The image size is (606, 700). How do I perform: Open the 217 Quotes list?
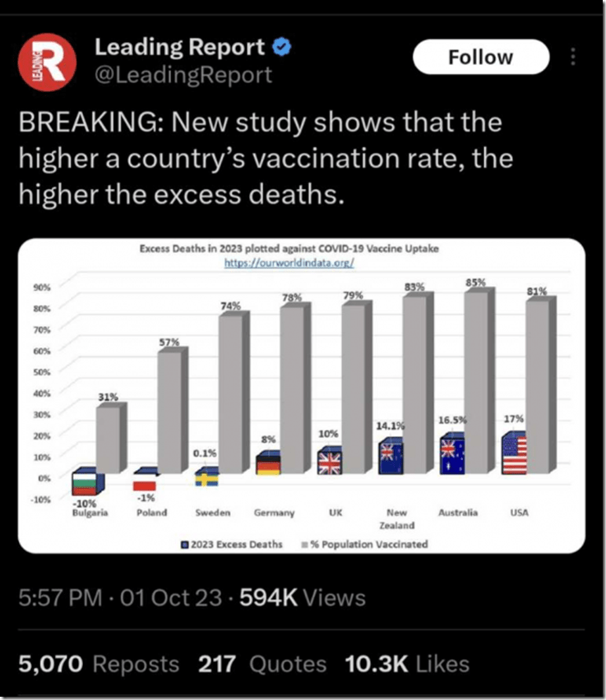(x=262, y=664)
